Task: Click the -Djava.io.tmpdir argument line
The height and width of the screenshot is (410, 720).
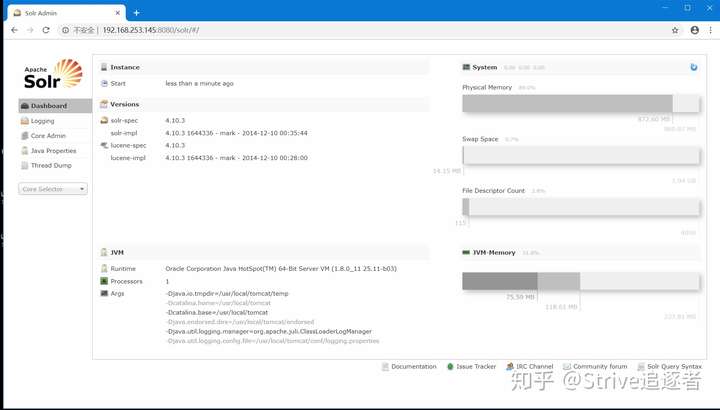Action: click(227, 293)
